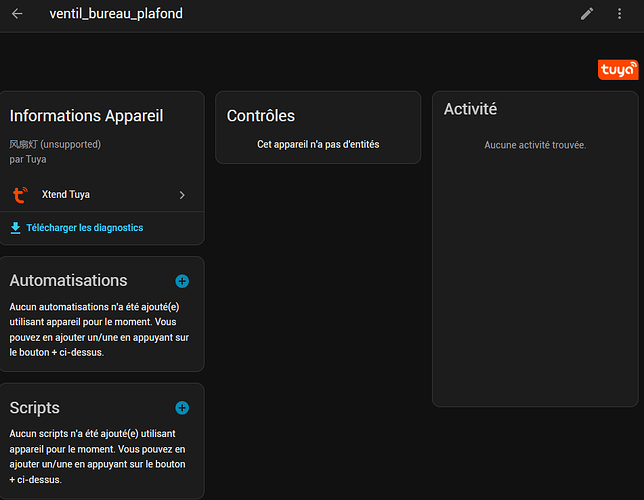Click the orange Tuya brand logo

click(617, 69)
